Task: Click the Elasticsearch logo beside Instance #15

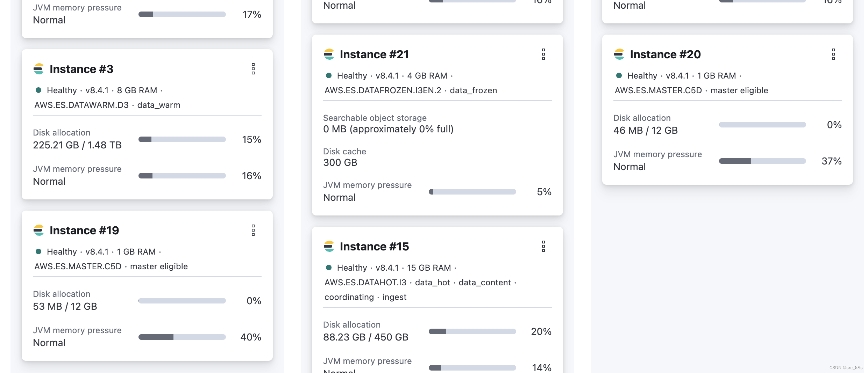Action: click(x=329, y=247)
